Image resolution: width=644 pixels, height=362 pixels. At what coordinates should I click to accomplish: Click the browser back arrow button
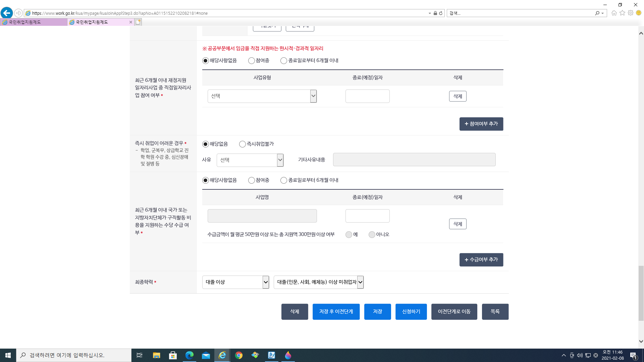coord(7,13)
